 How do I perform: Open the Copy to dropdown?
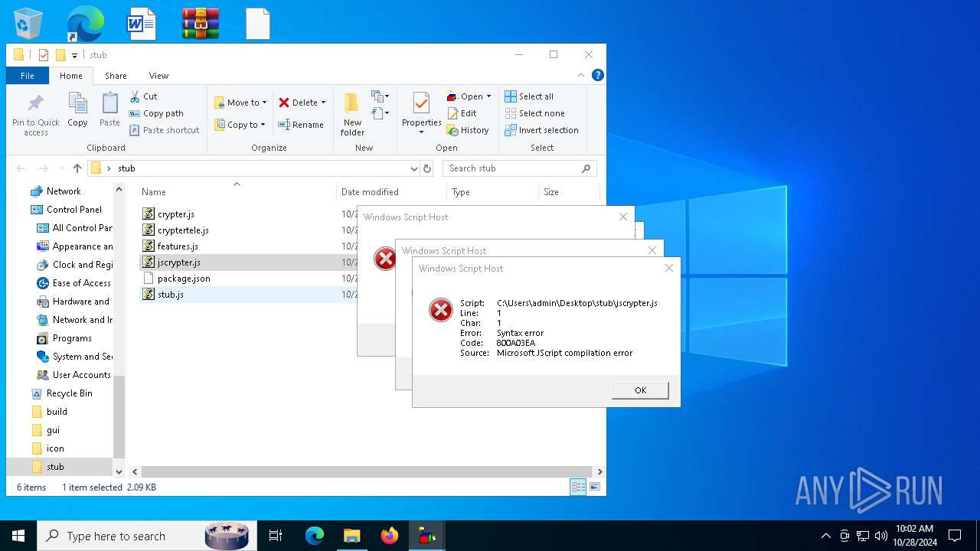pos(240,125)
